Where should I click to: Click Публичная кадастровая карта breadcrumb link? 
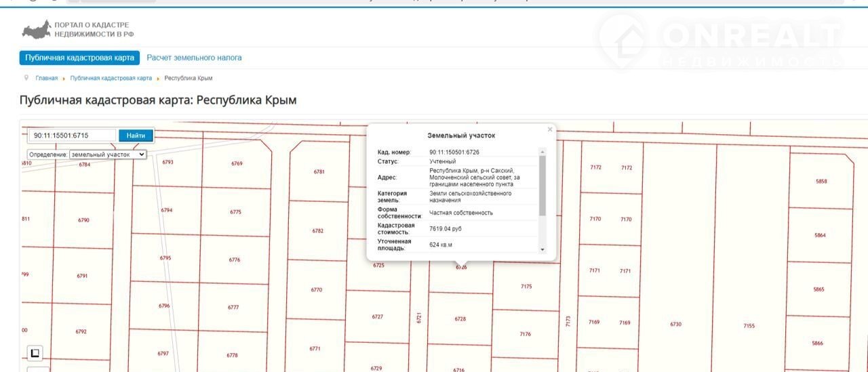point(111,79)
